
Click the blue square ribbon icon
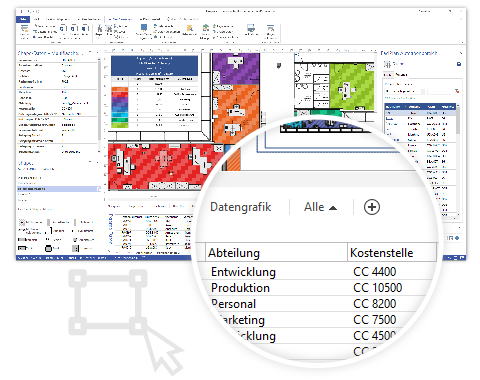[144, 27]
